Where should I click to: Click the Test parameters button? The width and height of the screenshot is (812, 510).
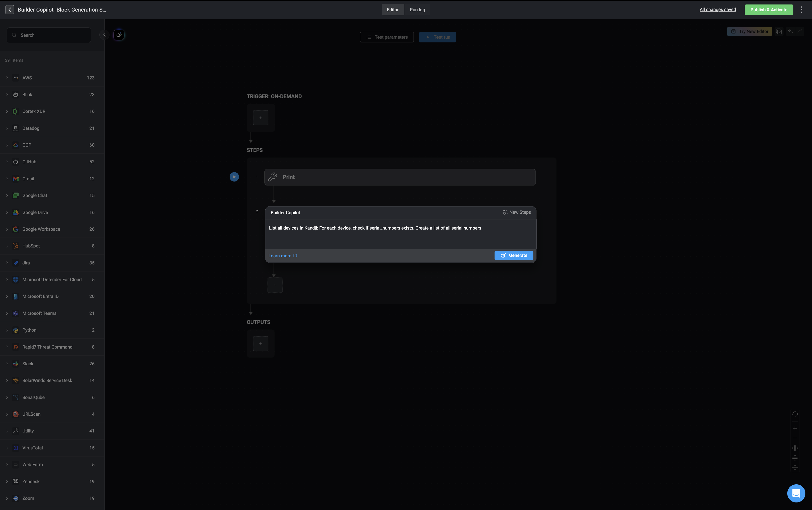(387, 37)
